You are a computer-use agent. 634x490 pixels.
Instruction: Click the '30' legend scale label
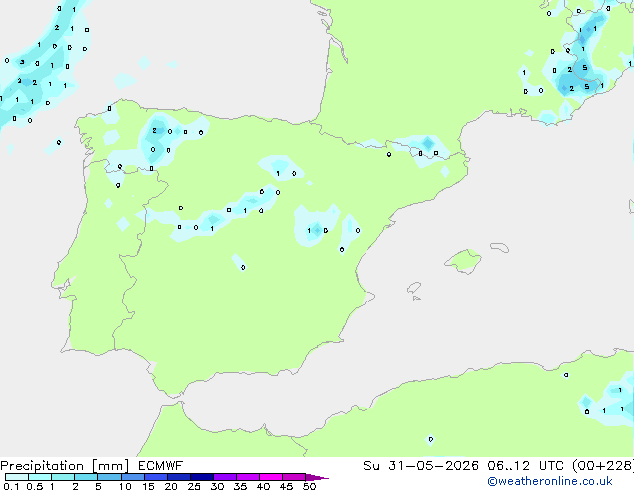[217, 486]
